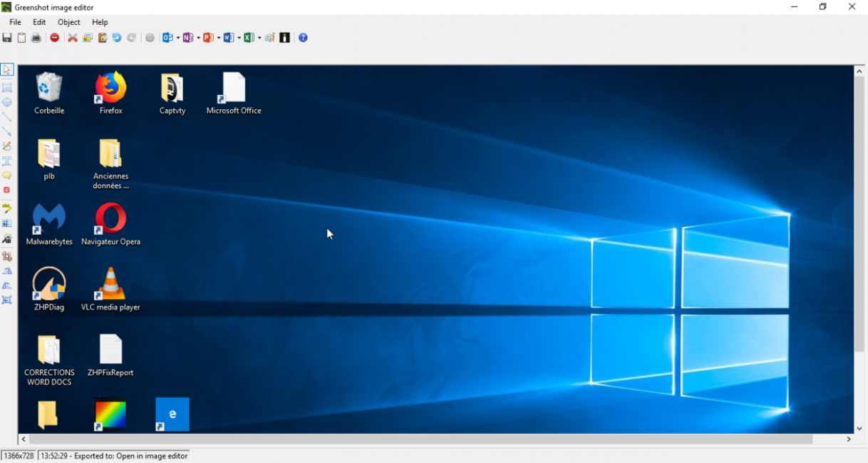This screenshot has height=463, width=868.
Task: Click the red round delete button
Action: pos(55,38)
